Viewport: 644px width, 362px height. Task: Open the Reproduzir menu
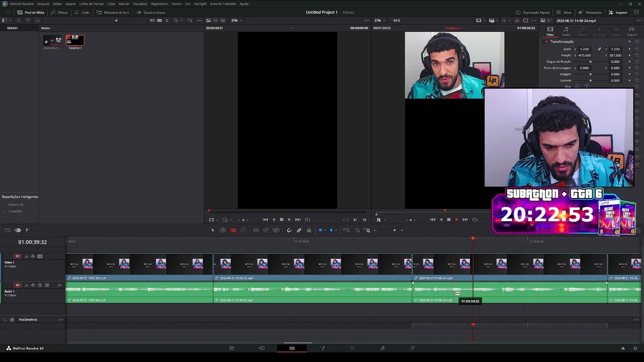pyautogui.click(x=159, y=4)
